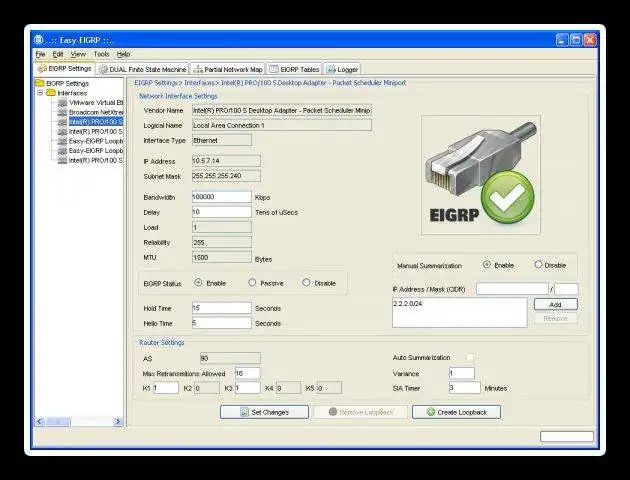Click the K3 input field
Screen dimensions: 630x480
click(x=248, y=388)
